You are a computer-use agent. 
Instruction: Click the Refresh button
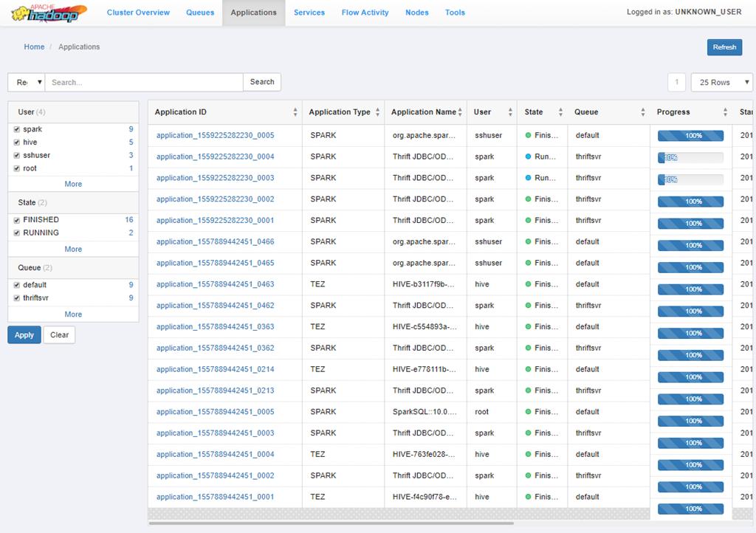click(724, 47)
